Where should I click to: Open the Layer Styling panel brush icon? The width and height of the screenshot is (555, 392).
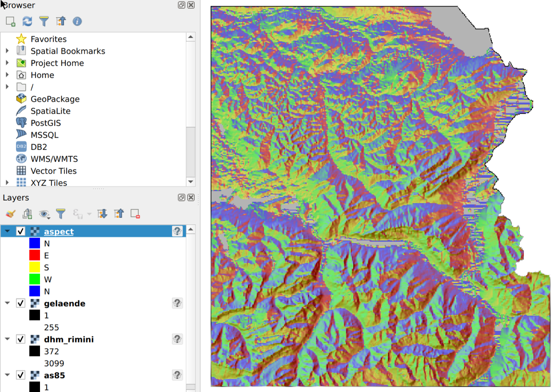tap(11, 214)
